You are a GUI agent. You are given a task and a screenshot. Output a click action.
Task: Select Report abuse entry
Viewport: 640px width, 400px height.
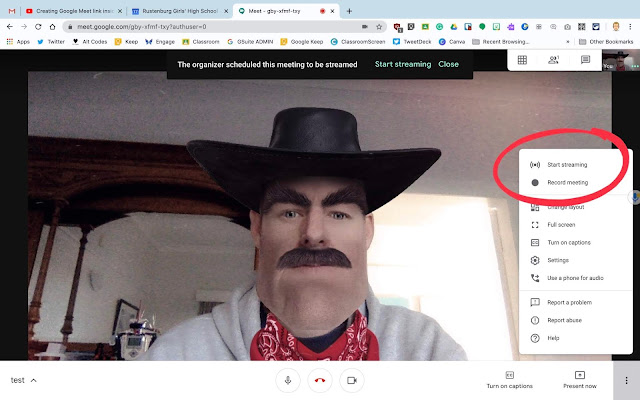pos(576,320)
